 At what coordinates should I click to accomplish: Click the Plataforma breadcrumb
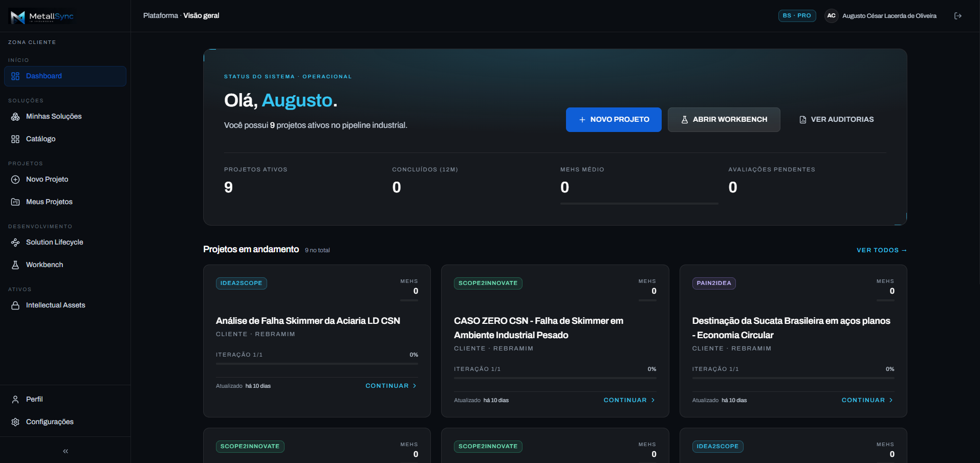click(x=161, y=16)
